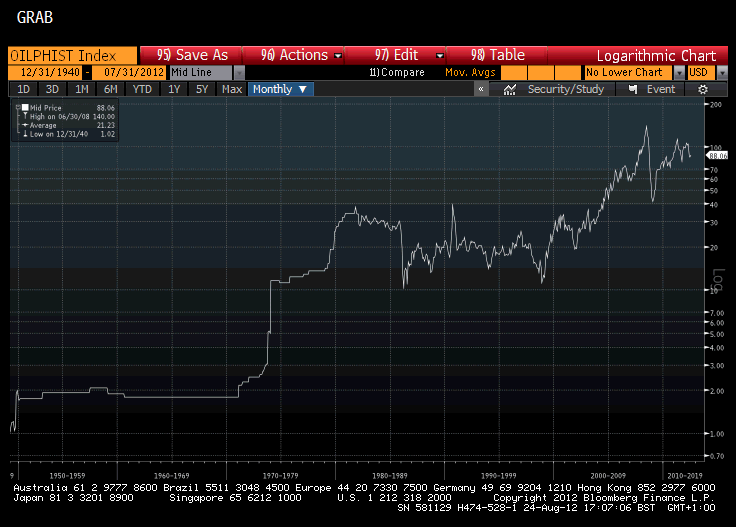Open the Mid Line field dropdown arrow
This screenshot has height=527, width=736.
click(x=239, y=73)
